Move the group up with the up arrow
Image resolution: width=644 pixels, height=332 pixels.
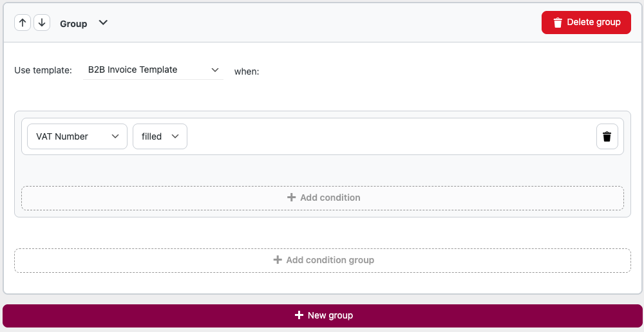tap(23, 23)
